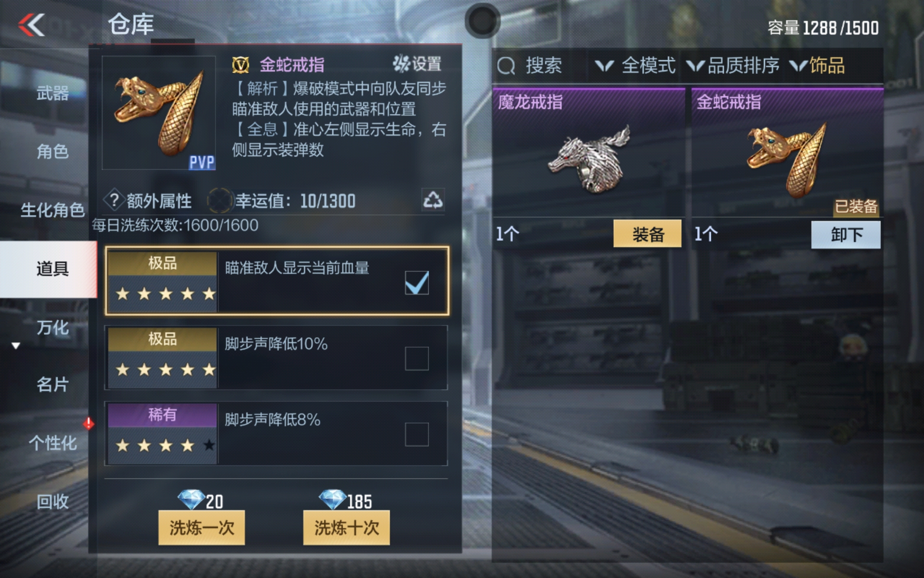Screen dimensions: 924x578
Task: Switch to the 武器 sidebar tab
Action: [52, 92]
